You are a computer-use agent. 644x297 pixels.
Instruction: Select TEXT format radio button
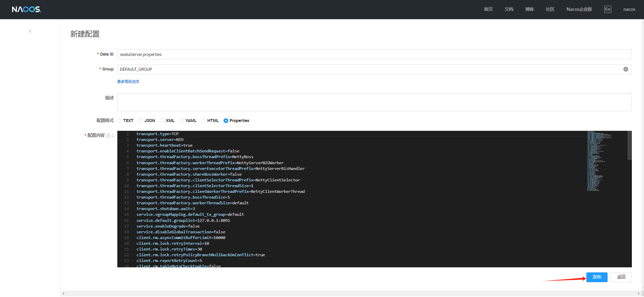[120, 121]
